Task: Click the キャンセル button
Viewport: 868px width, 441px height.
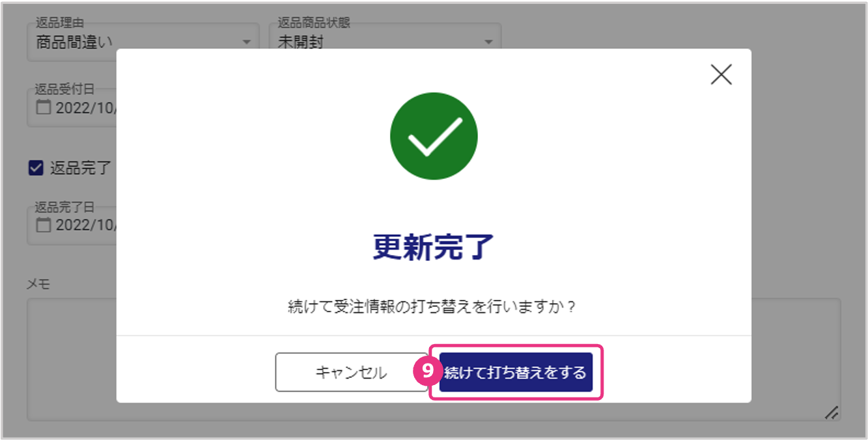Action: point(352,372)
